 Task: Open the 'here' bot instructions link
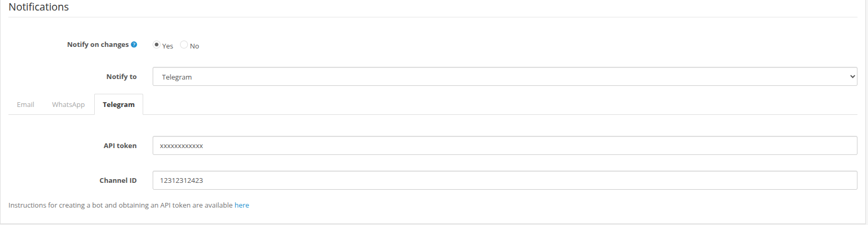click(x=242, y=205)
